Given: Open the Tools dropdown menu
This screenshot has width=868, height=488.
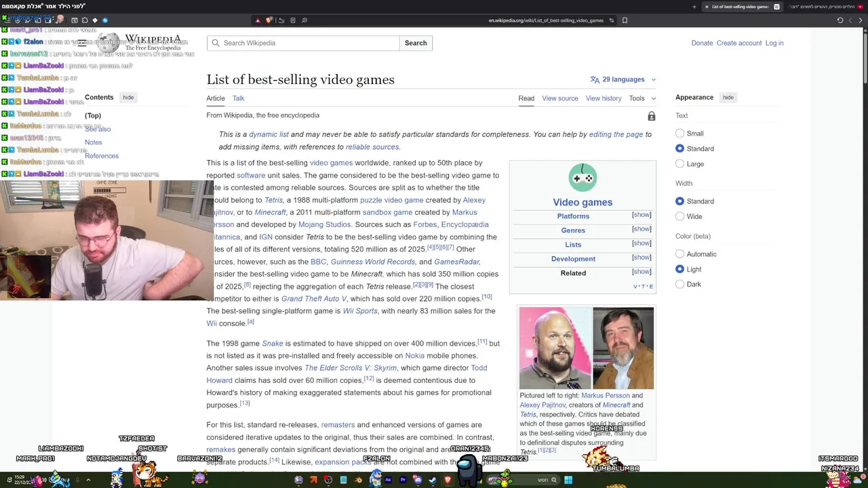Looking at the screenshot, I should [641, 98].
